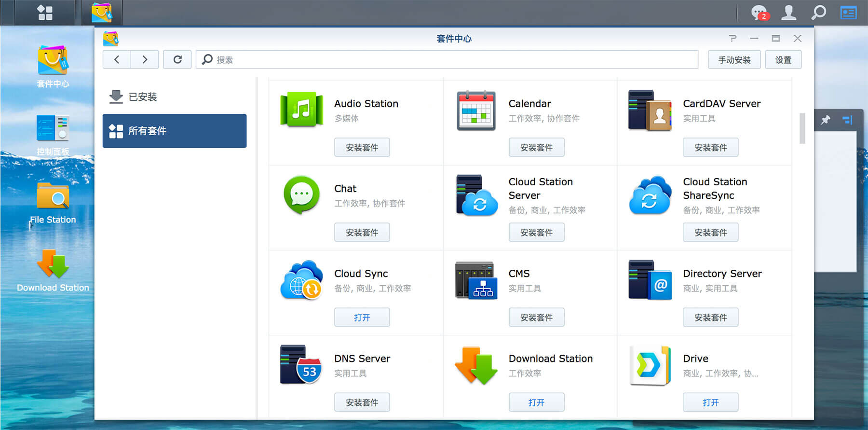
Task: Install Audio Station with 安装套件
Action: pyautogui.click(x=362, y=147)
